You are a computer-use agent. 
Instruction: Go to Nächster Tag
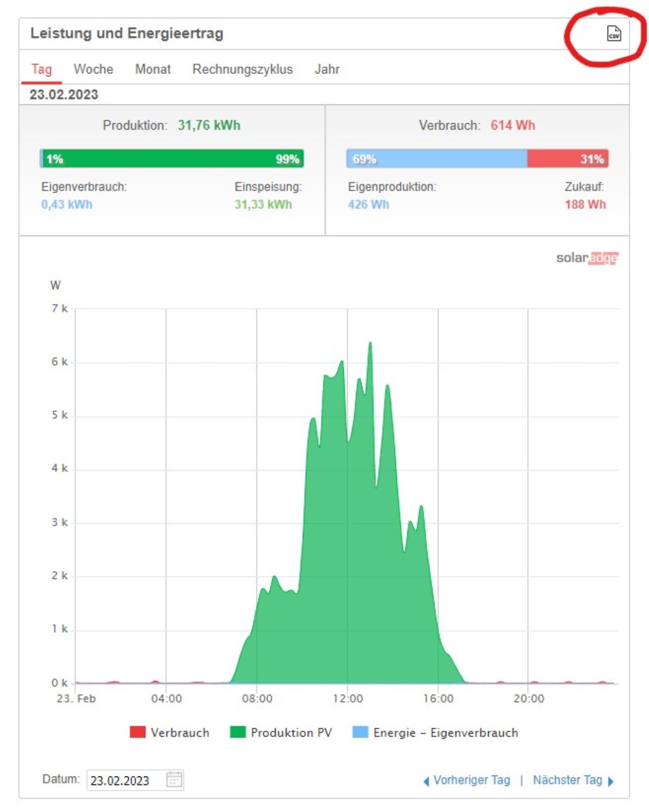(567, 780)
